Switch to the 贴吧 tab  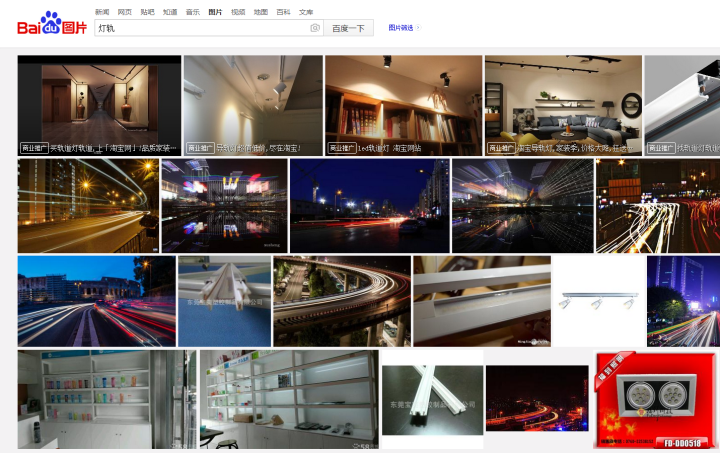pos(148,12)
